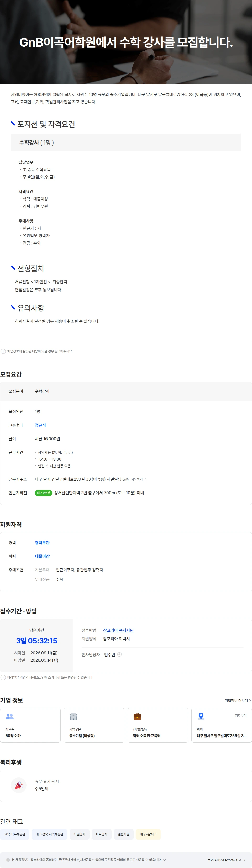Click the 휴무·휴가·행사 party icon
Viewport: 252px width, 868px height.
point(19,785)
